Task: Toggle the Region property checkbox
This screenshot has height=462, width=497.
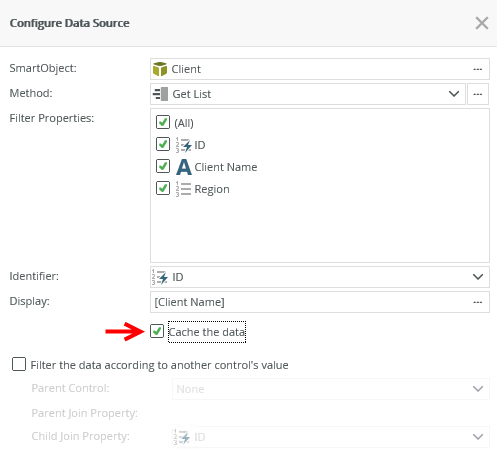Action: click(x=163, y=188)
